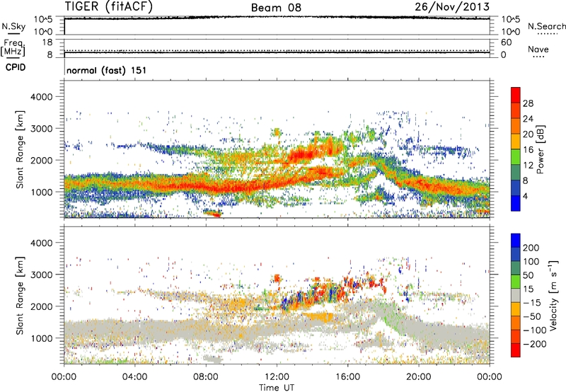Viewport: 566px width, 392px height.
Task: Pick the blue top segment of Velocity colorbar
Action: tap(516, 241)
